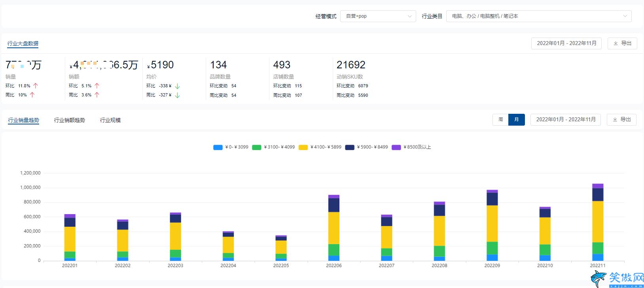Click the red up arrow next to 销额 同比 3.6%
644x288 pixels.
coord(97,95)
